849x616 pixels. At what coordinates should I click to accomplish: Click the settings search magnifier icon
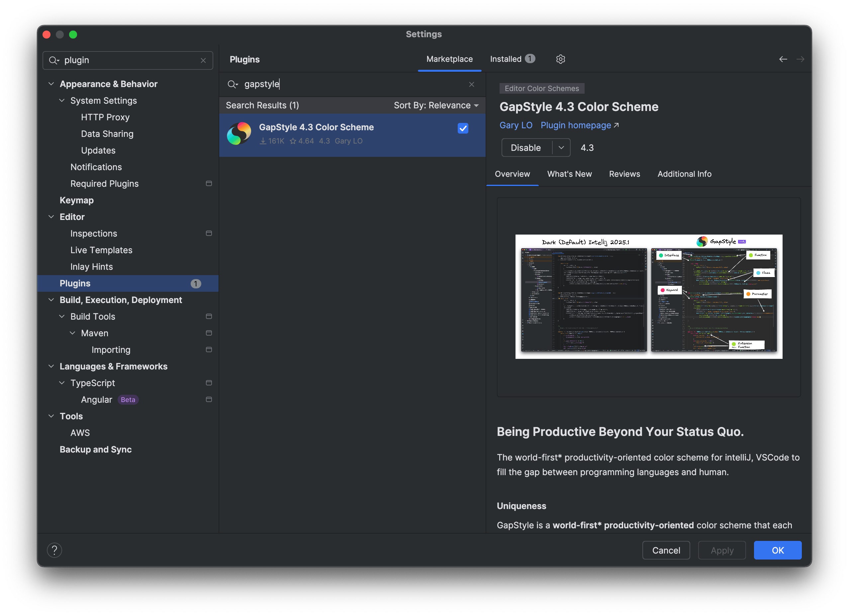pyautogui.click(x=54, y=60)
